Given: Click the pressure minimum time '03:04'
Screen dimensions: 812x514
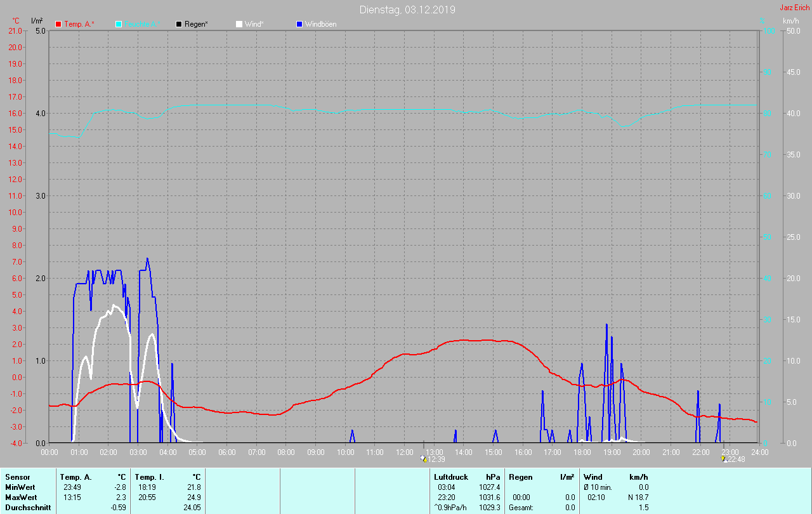Looking at the screenshot, I should pyautogui.click(x=446, y=487).
